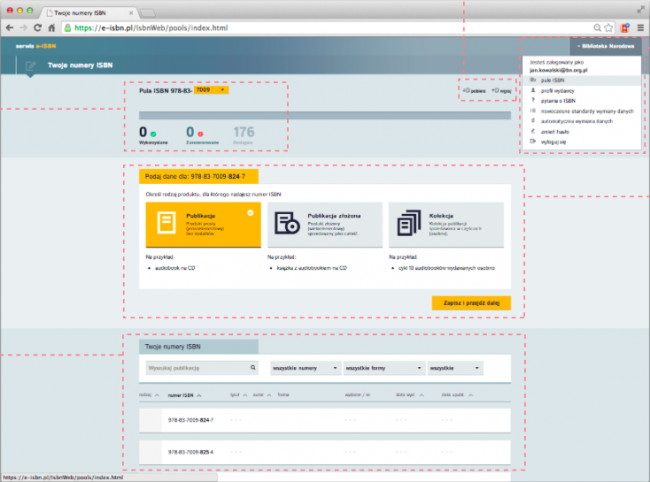Image resolution: width=650 pixels, height=482 pixels.
Task: Choose profil wydawcy in the user menu
Action: coord(582,90)
